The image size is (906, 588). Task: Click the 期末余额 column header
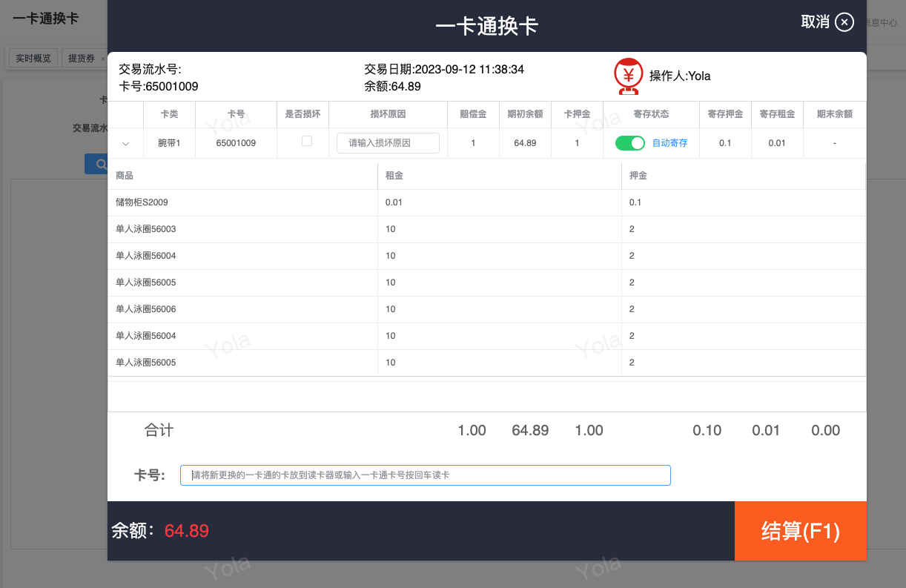pyautogui.click(x=834, y=114)
